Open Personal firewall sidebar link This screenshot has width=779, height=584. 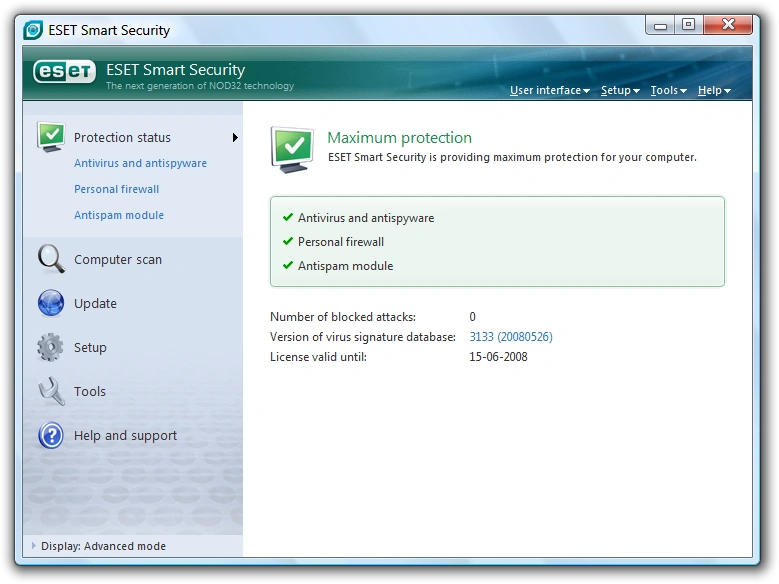click(x=116, y=189)
